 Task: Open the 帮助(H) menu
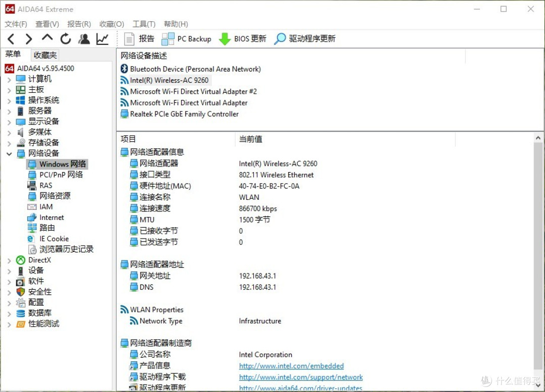[x=176, y=24]
